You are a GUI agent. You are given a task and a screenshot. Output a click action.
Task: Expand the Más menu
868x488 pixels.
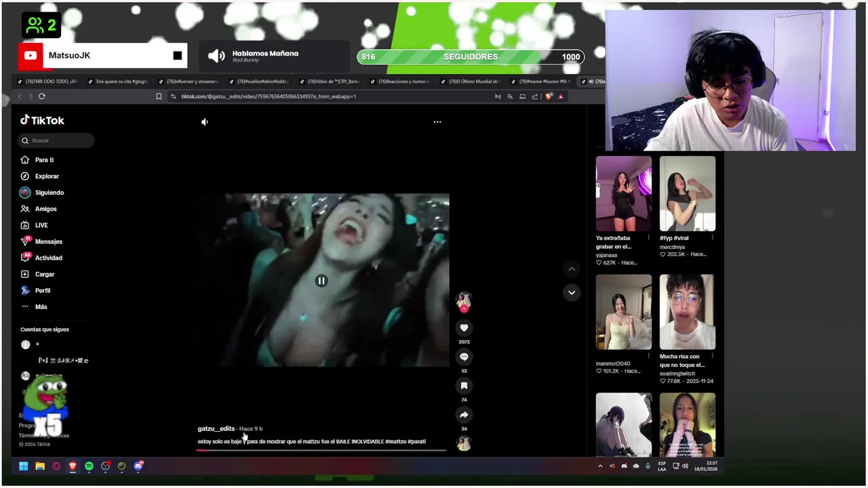(35, 306)
